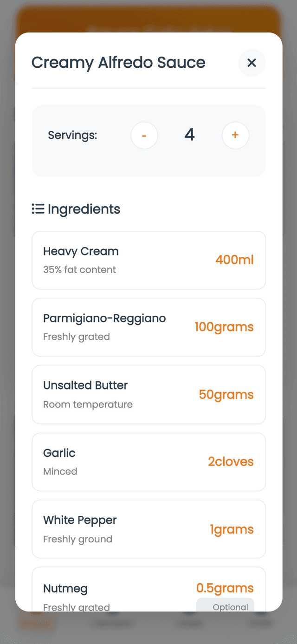Click the servings count value 4
The width and height of the screenshot is (297, 644).
coord(189,135)
